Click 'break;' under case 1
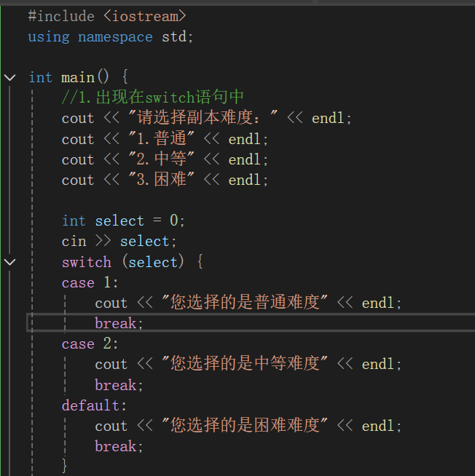This screenshot has width=475, height=476. point(119,323)
